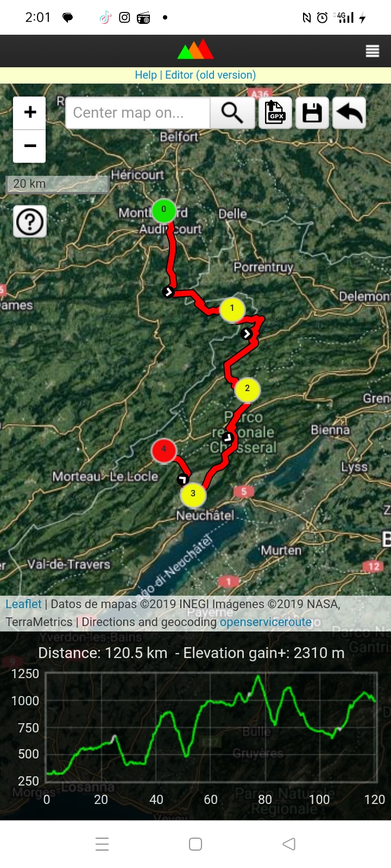Open the openserviceroute link
Viewport: 391px width, 868px height.
click(266, 622)
